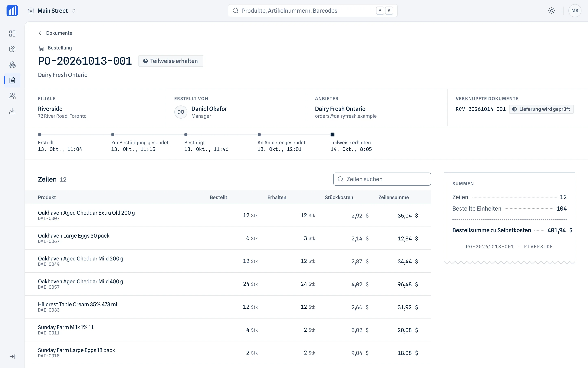Click the Lieferung wird geprüft status badge
This screenshot has width=588, height=368.
click(541, 109)
